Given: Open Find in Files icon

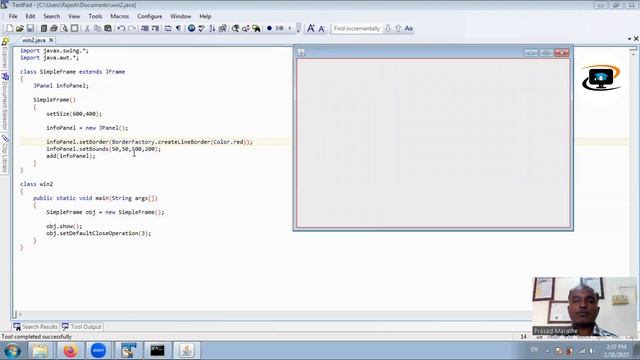Looking at the screenshot, I should point(256,29).
